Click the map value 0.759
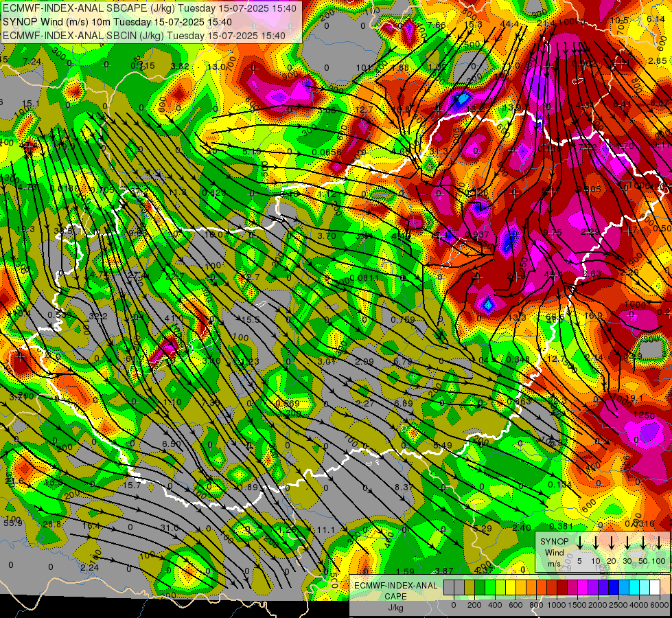 (403, 319)
